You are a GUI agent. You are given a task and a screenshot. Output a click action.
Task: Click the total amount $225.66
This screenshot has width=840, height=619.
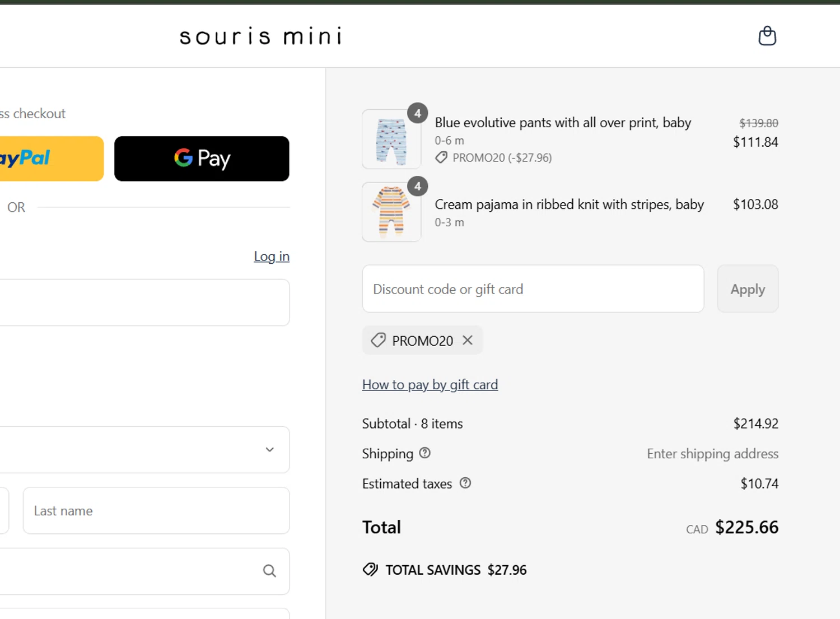coord(747,527)
